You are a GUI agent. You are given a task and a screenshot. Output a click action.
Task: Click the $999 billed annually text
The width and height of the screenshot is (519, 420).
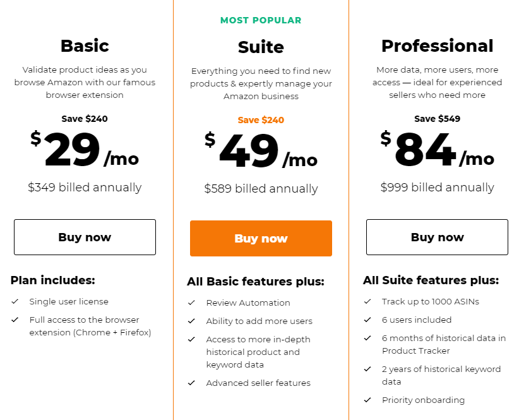437,188
